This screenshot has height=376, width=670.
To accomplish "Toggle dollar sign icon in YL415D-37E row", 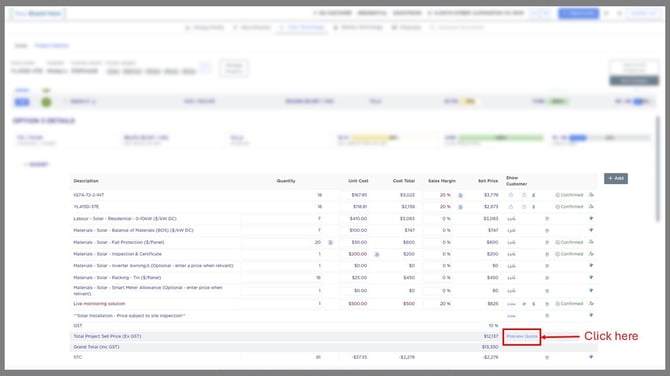I will pyautogui.click(x=534, y=207).
